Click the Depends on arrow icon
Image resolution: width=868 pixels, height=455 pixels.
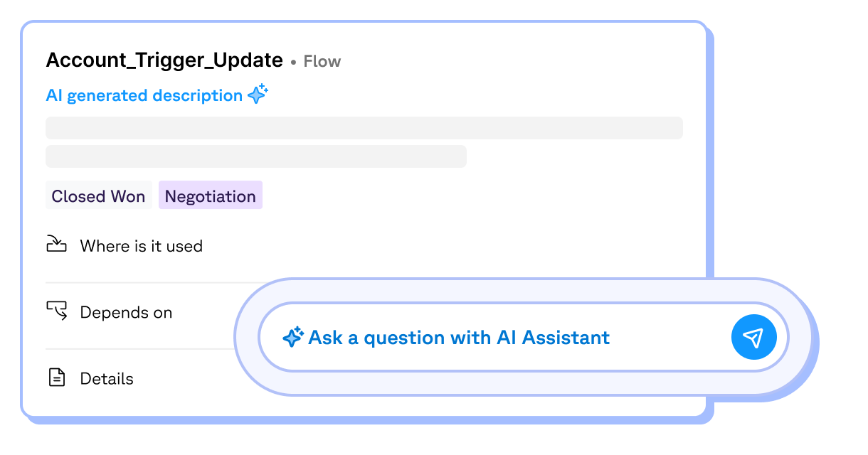[56, 311]
